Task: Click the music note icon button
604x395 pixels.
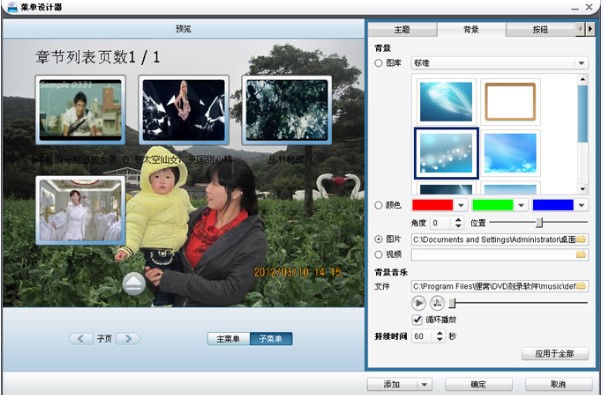Action: tap(437, 303)
